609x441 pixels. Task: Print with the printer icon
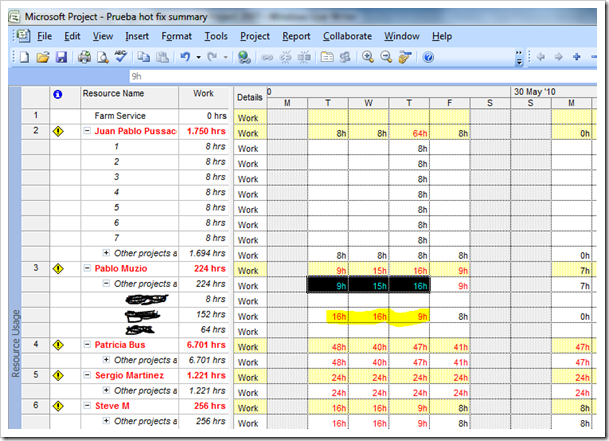(84, 57)
